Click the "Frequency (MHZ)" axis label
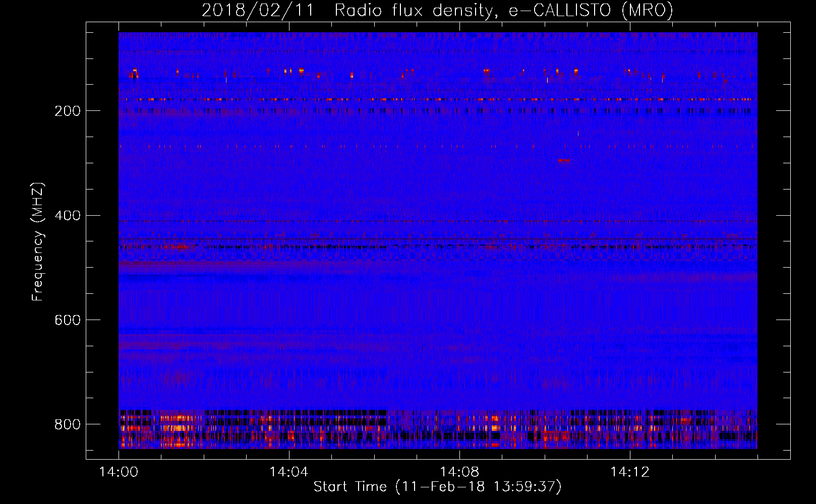816x504 pixels. tap(38, 241)
